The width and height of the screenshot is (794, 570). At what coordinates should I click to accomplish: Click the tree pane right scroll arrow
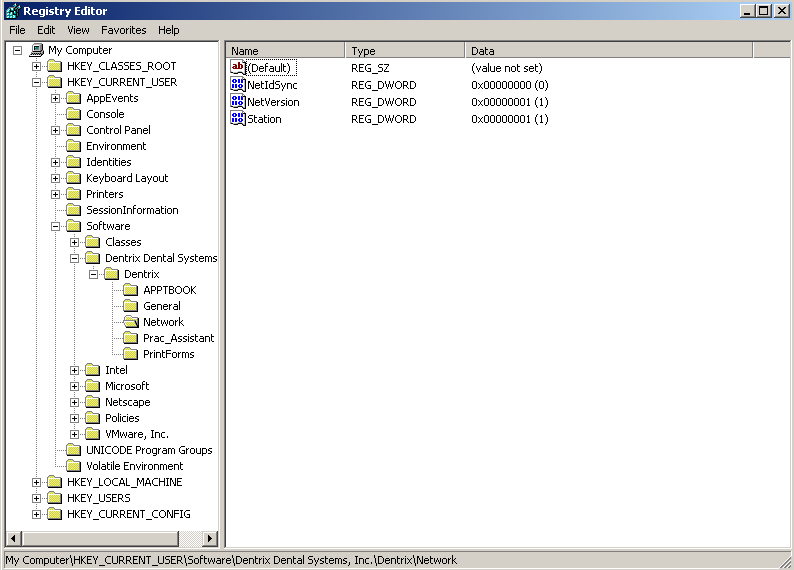[x=210, y=539]
